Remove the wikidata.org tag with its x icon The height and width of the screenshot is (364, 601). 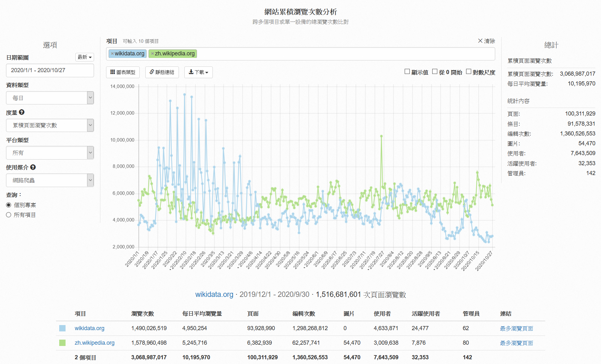[112, 54]
